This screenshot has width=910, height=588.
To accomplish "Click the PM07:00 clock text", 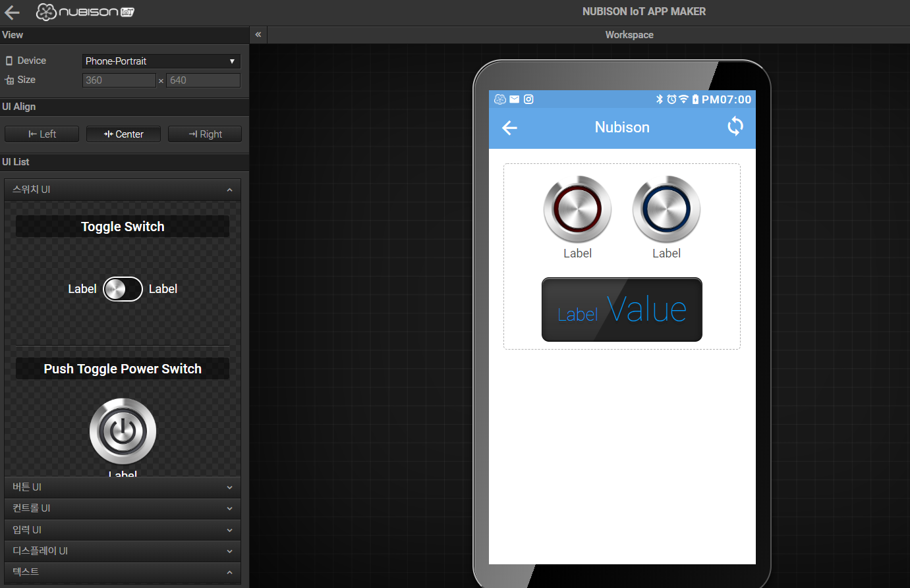I will click(726, 99).
